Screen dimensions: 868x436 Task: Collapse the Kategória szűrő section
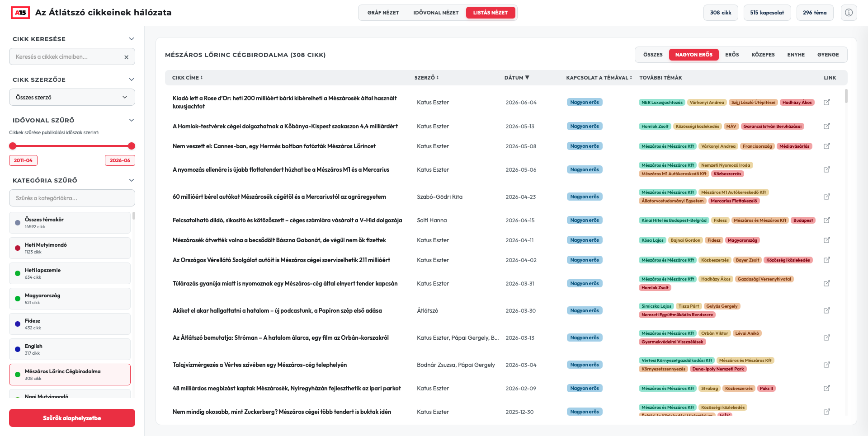[132, 180]
